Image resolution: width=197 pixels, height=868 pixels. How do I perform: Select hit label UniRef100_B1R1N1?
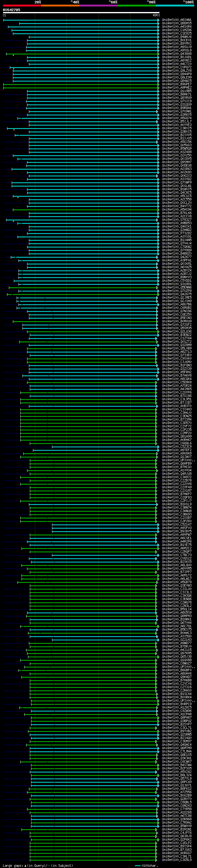176,830
